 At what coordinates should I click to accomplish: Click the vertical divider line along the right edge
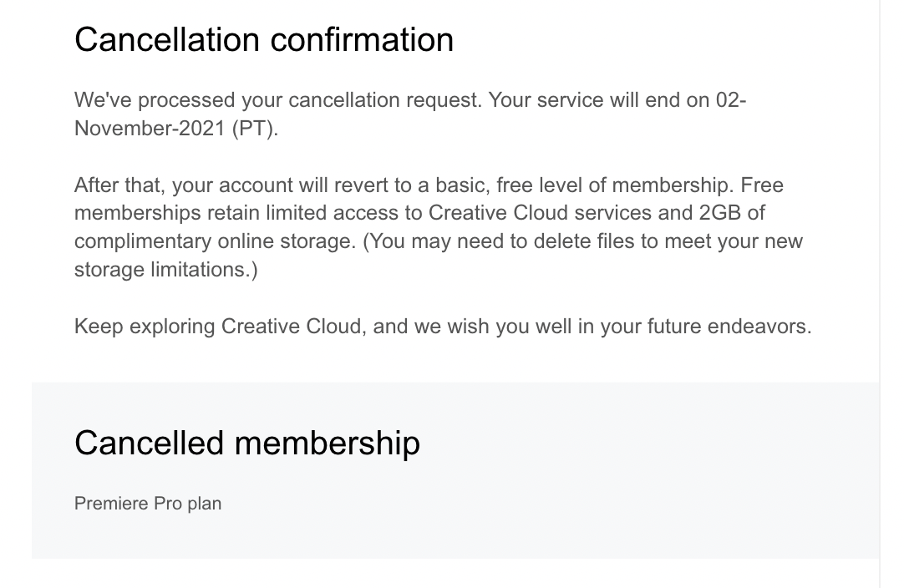880,294
